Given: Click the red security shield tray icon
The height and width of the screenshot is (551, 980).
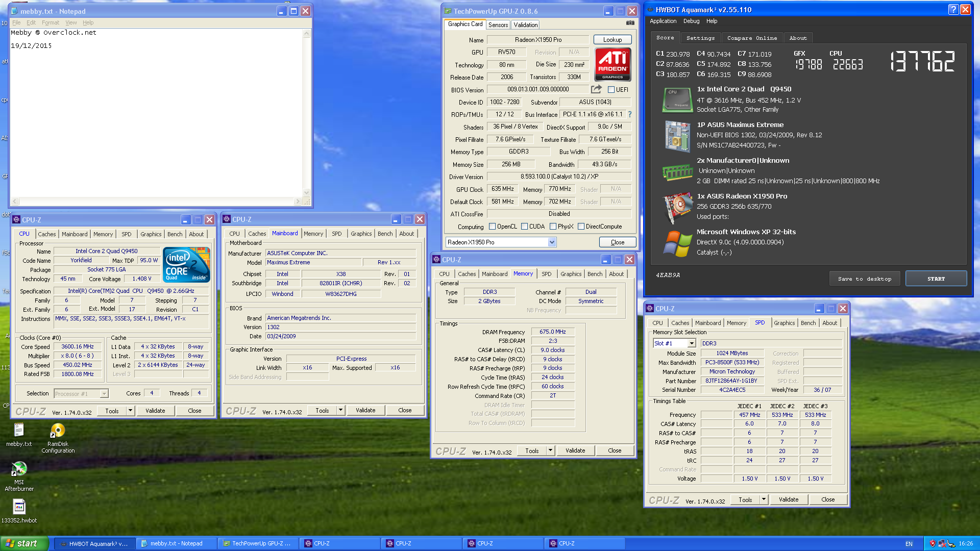Looking at the screenshot, I should [933, 543].
